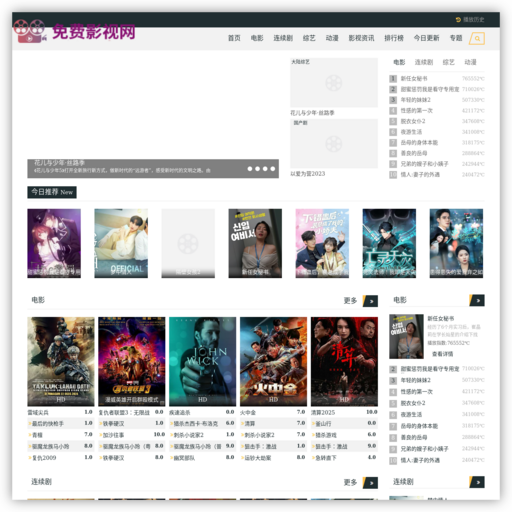Viewport: 512px width, 512px height.
Task: Open Avengers 复仇者联盟3 movie poster
Action: tap(132, 361)
